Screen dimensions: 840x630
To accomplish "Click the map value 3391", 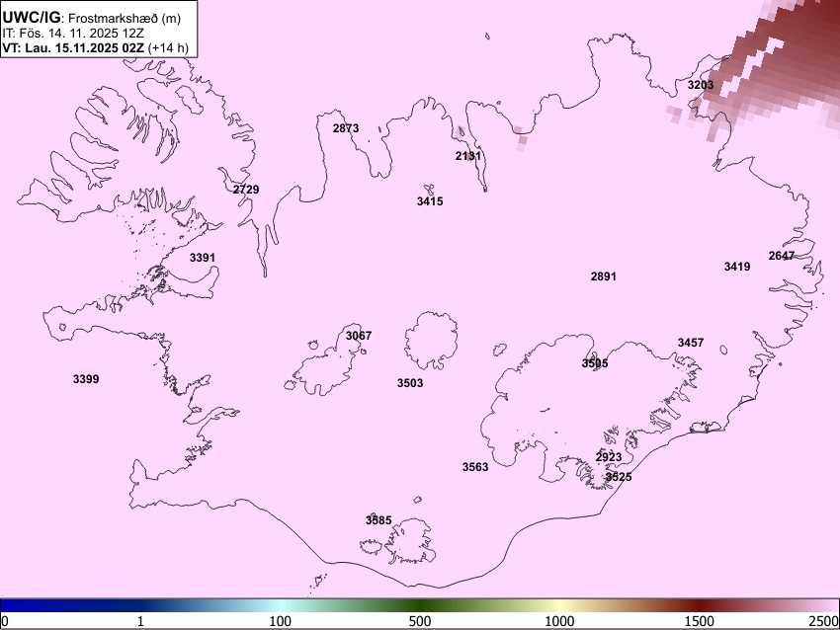I will pos(203,258).
